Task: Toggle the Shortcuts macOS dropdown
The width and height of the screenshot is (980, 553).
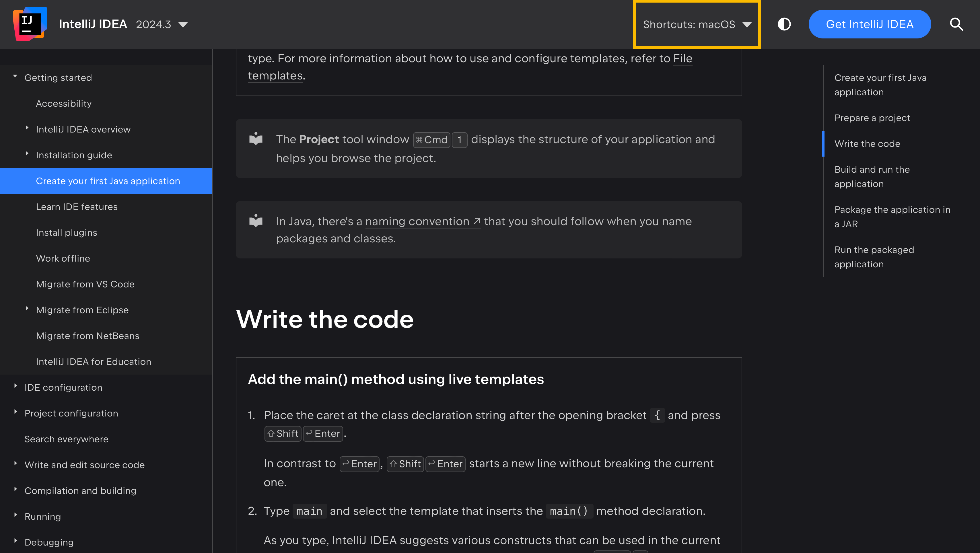Action: (696, 24)
